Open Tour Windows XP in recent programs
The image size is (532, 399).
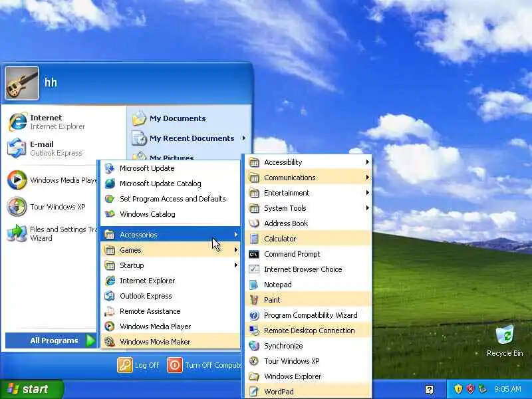[x=52, y=207]
